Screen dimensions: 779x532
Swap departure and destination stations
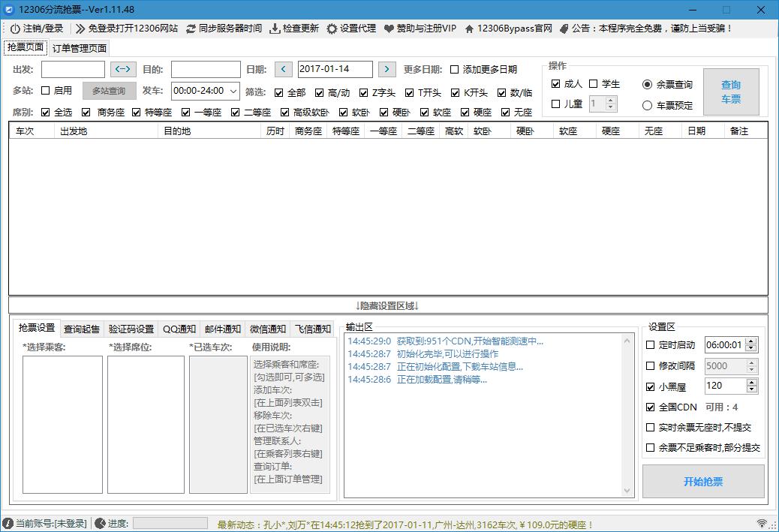click(123, 69)
